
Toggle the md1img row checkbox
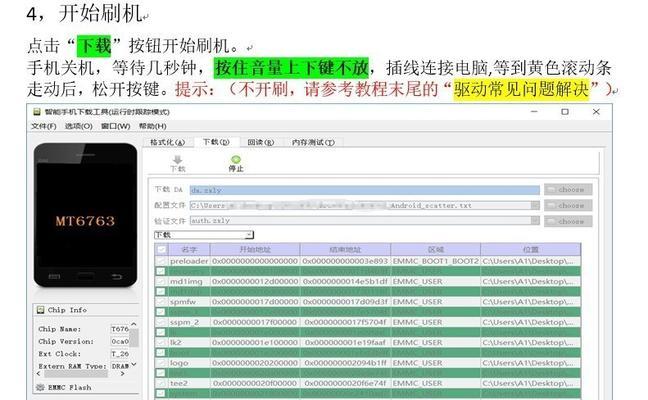coord(161,281)
